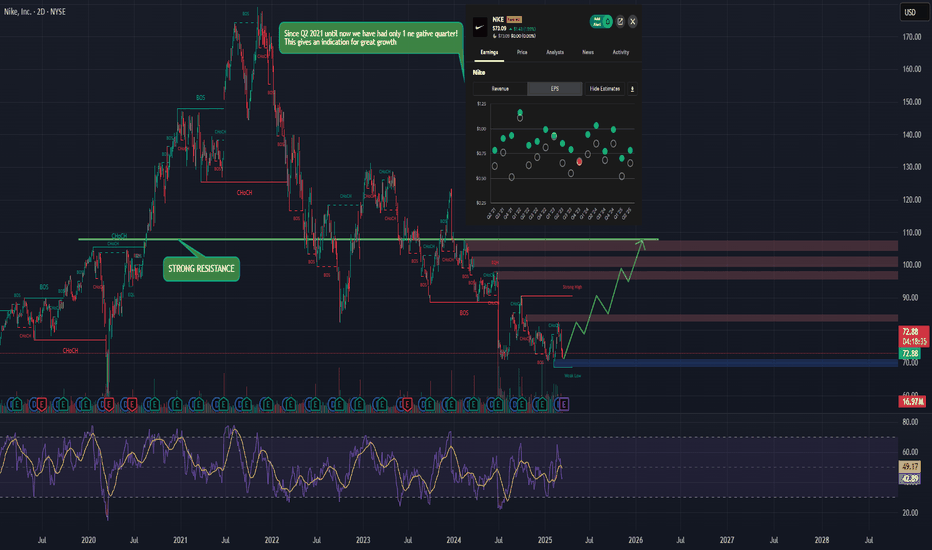
Task: Click the Add Alert bell button
Action: pos(601,21)
